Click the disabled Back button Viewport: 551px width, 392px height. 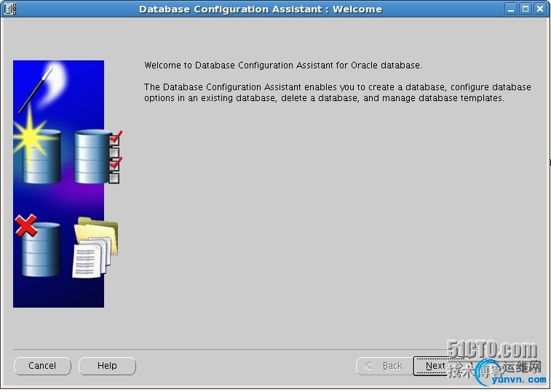click(385, 366)
